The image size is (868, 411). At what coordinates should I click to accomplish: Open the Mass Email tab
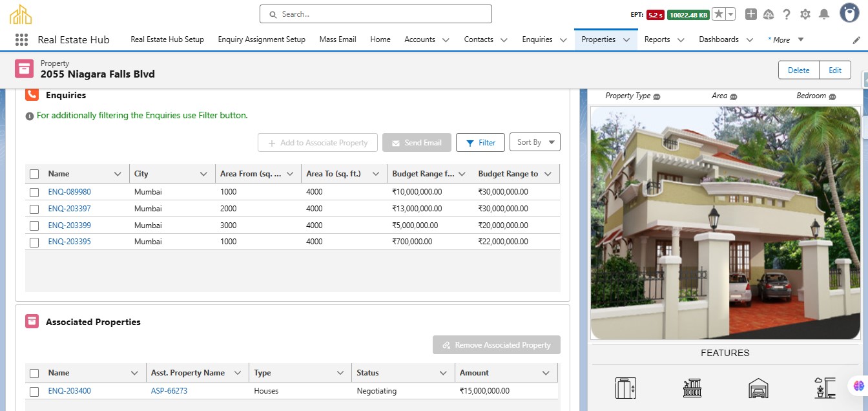[338, 39]
